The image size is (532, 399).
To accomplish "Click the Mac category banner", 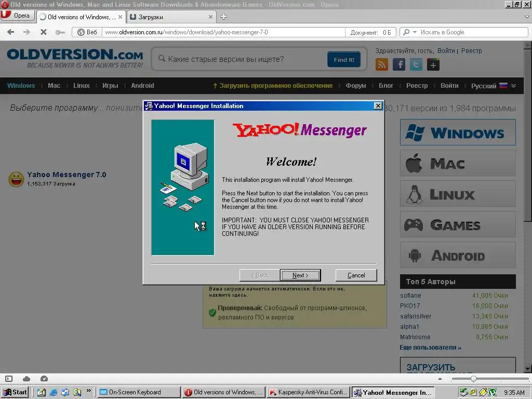I will click(458, 163).
